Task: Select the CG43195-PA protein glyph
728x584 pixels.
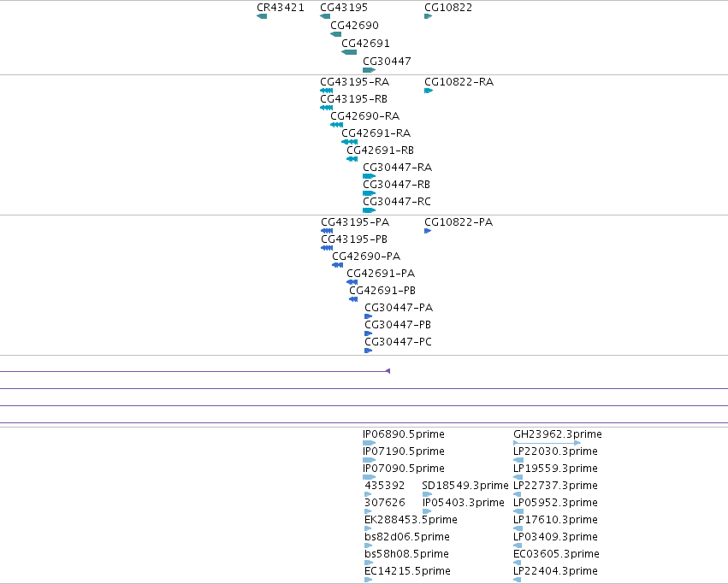Action: [x=327, y=231]
